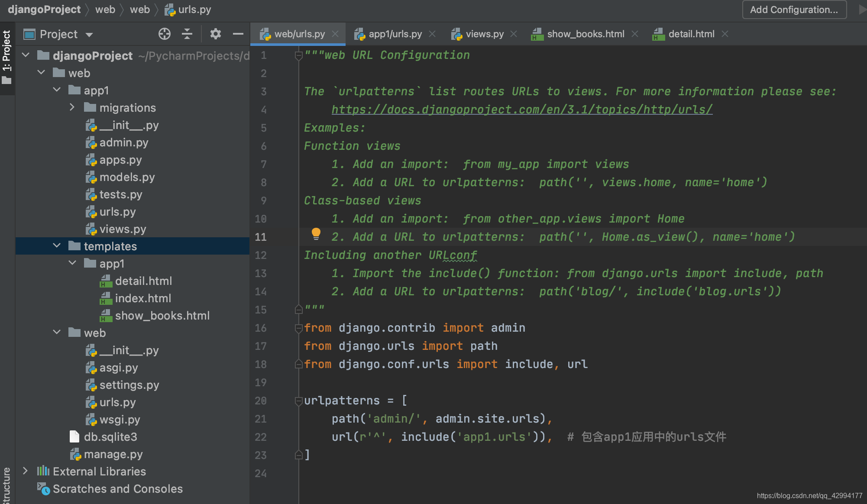Toggle the Structure tool window stripe
The width and height of the screenshot is (867, 504).
pos(6,485)
